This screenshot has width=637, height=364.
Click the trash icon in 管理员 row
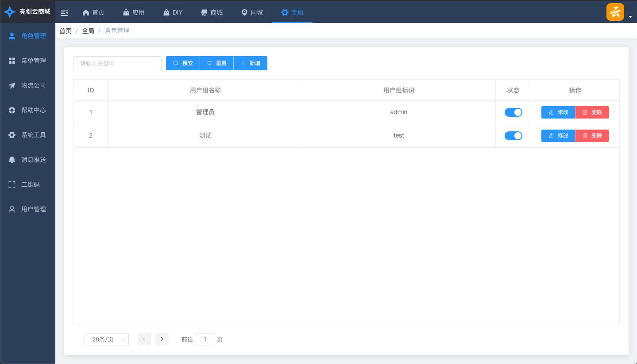pos(585,112)
